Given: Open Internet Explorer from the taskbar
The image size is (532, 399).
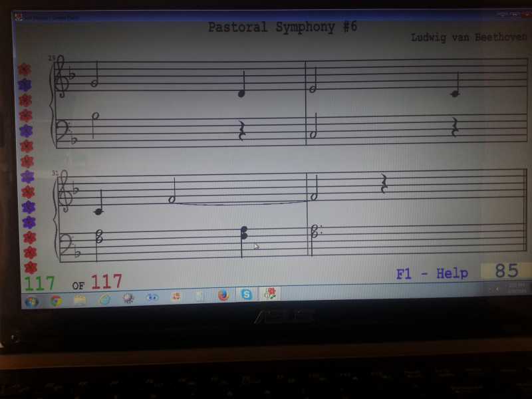Looking at the screenshot, I should [x=104, y=299].
